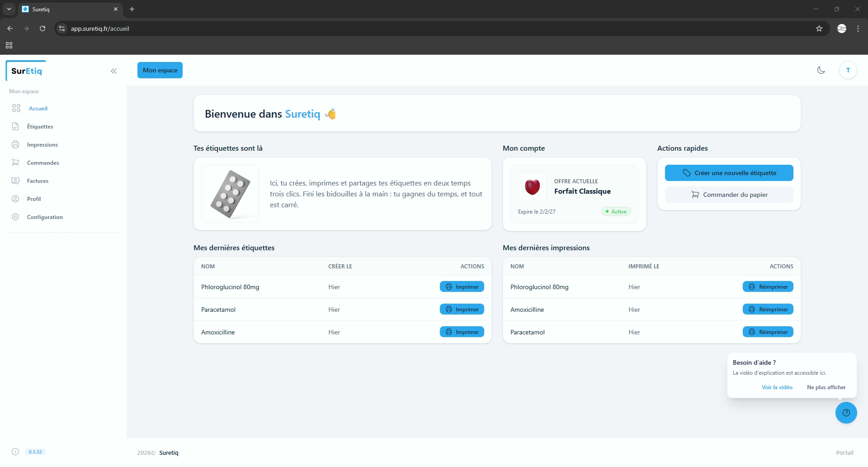Go back with browser back arrow
The height and width of the screenshot is (467, 868).
tap(10, 29)
